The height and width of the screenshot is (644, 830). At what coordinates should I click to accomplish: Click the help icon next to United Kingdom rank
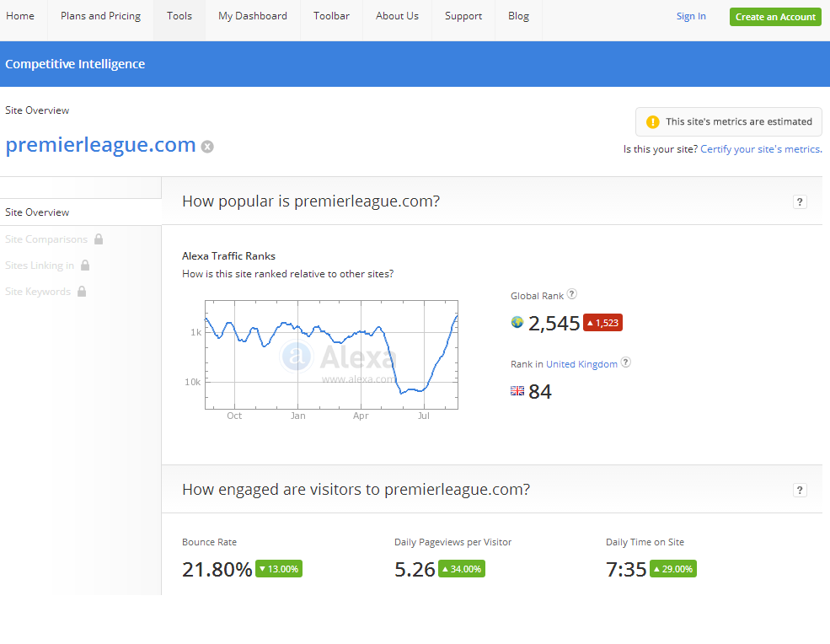[x=626, y=363]
